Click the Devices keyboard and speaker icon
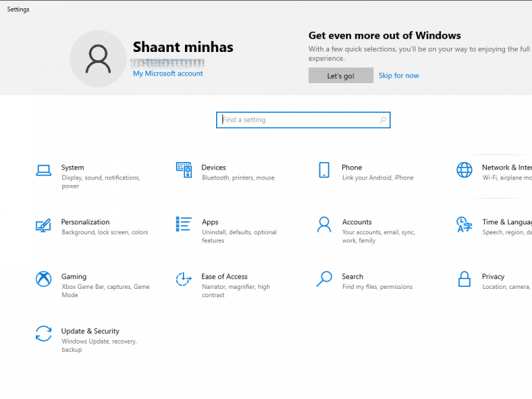The height and width of the screenshot is (399, 532). pyautogui.click(x=184, y=170)
